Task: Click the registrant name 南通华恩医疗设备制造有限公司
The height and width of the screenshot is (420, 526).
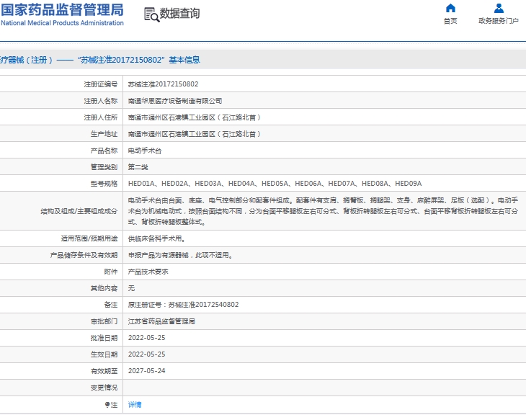Action: (x=174, y=101)
